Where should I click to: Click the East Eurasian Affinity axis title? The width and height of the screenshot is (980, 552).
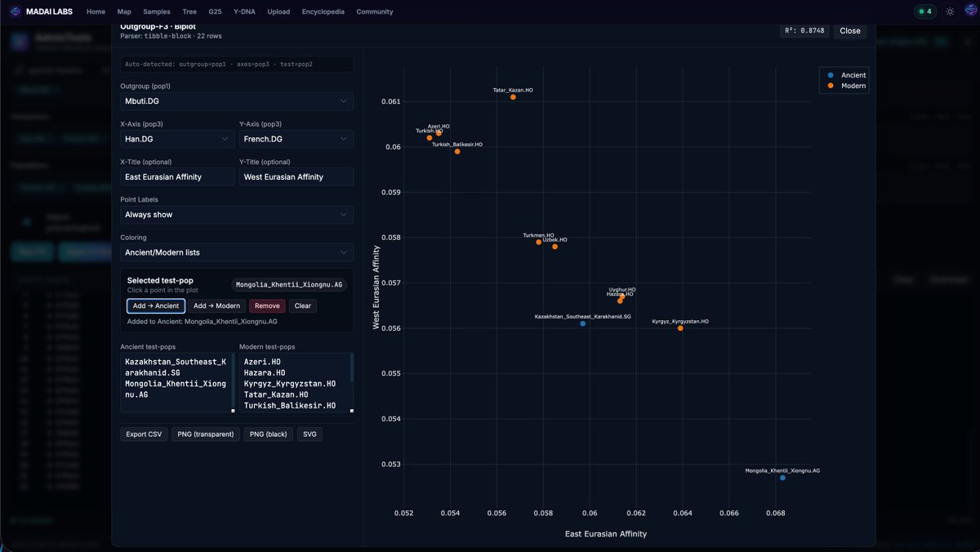[x=606, y=534]
